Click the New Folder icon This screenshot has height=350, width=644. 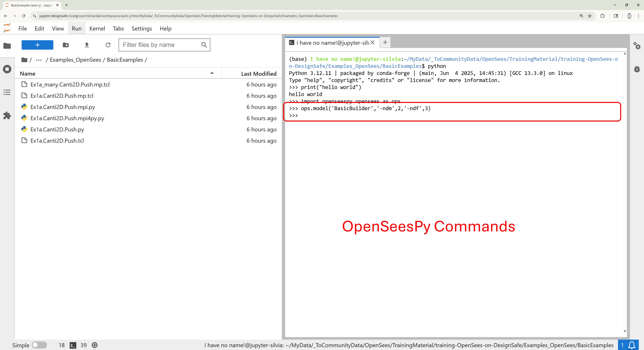pyautogui.click(x=66, y=45)
